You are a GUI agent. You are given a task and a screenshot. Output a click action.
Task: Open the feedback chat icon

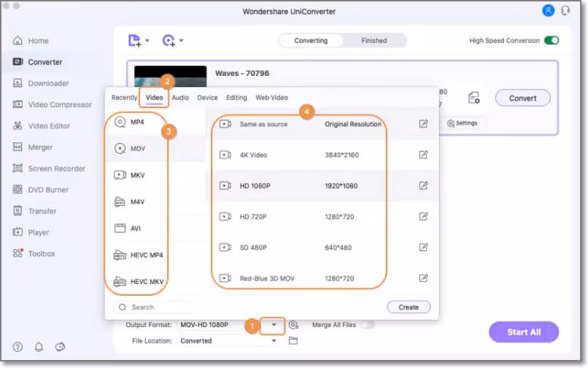click(x=60, y=347)
